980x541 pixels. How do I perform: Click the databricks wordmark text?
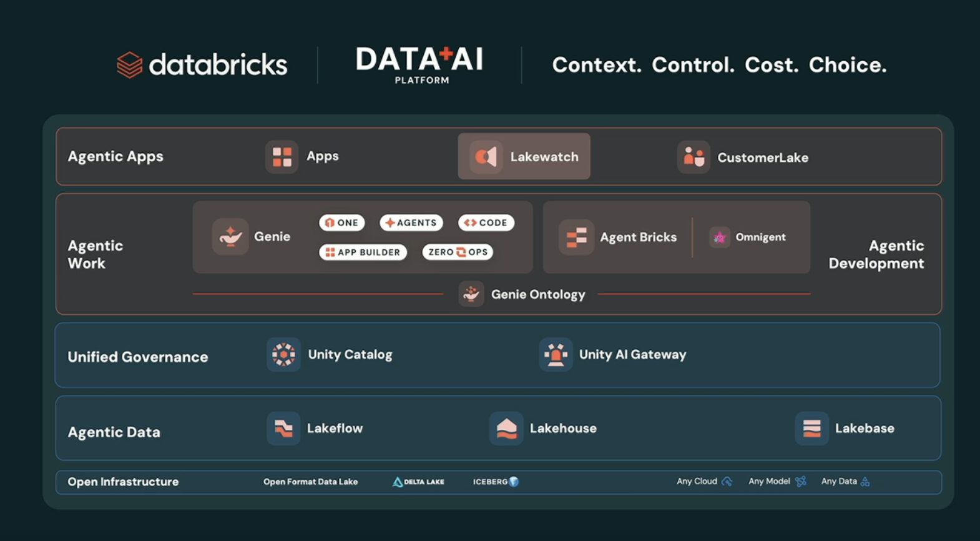[x=218, y=64]
